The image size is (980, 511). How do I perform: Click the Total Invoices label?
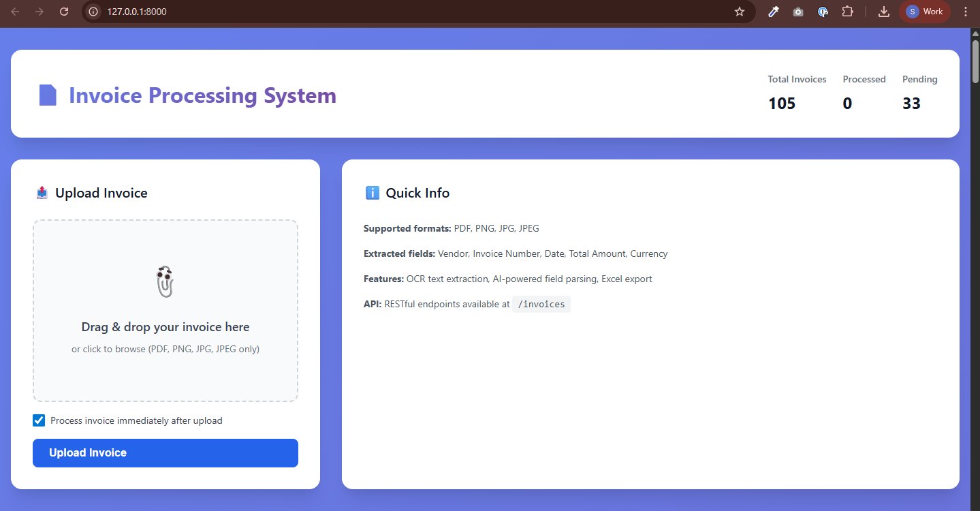pos(797,79)
